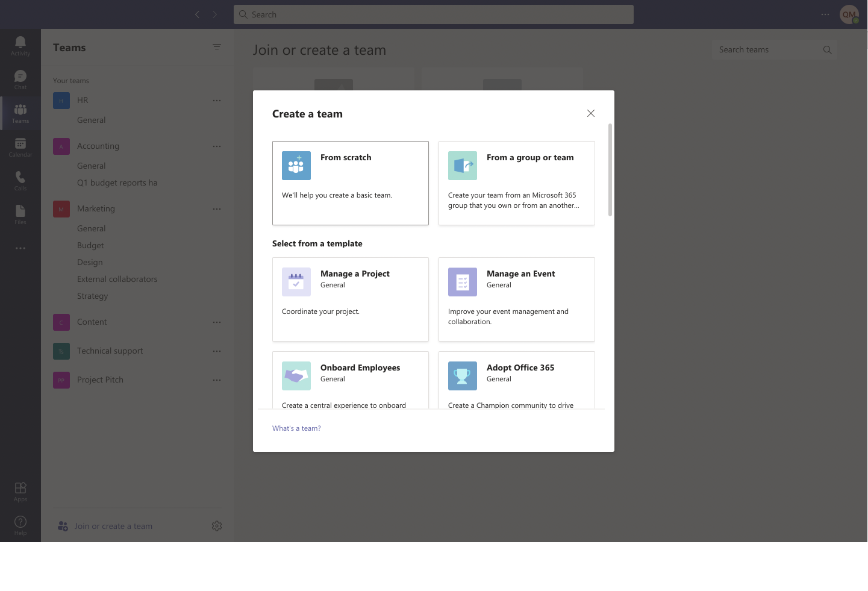Click the Accounting team avatar
868x591 pixels.
pyautogui.click(x=61, y=146)
